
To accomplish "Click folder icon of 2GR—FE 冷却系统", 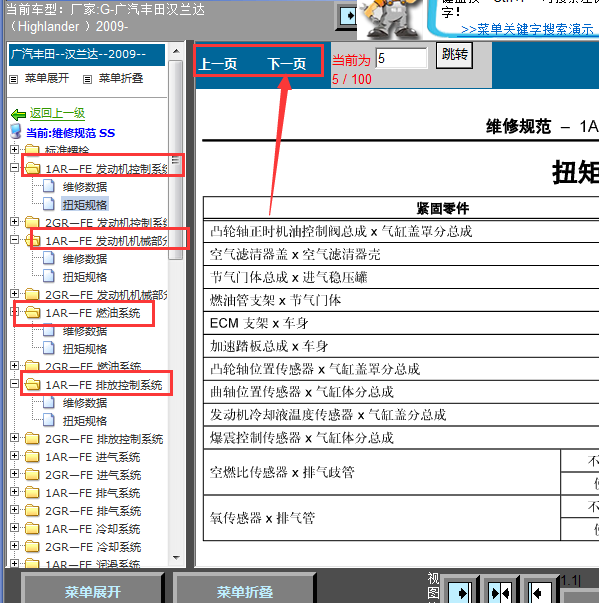I will 32,546.
